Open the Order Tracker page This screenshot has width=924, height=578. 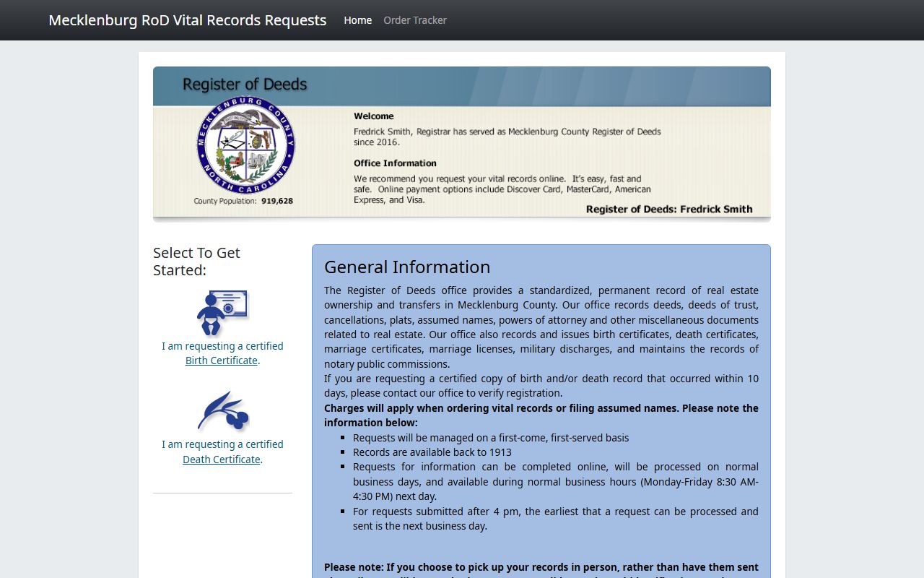click(x=415, y=20)
